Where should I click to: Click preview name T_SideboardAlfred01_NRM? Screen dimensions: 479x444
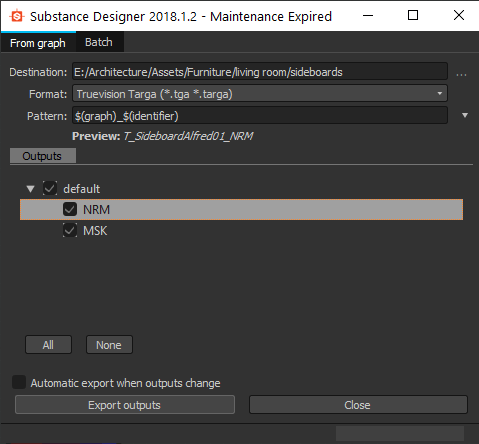[x=188, y=136]
